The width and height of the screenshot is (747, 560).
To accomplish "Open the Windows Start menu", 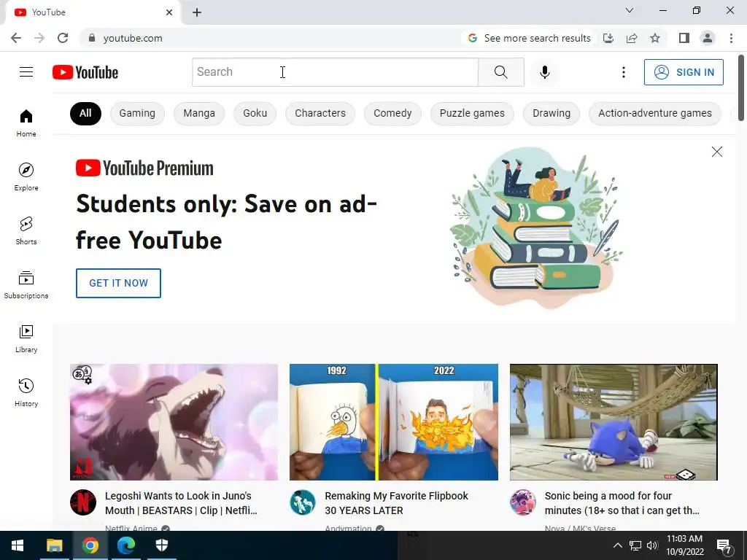I will point(18,545).
